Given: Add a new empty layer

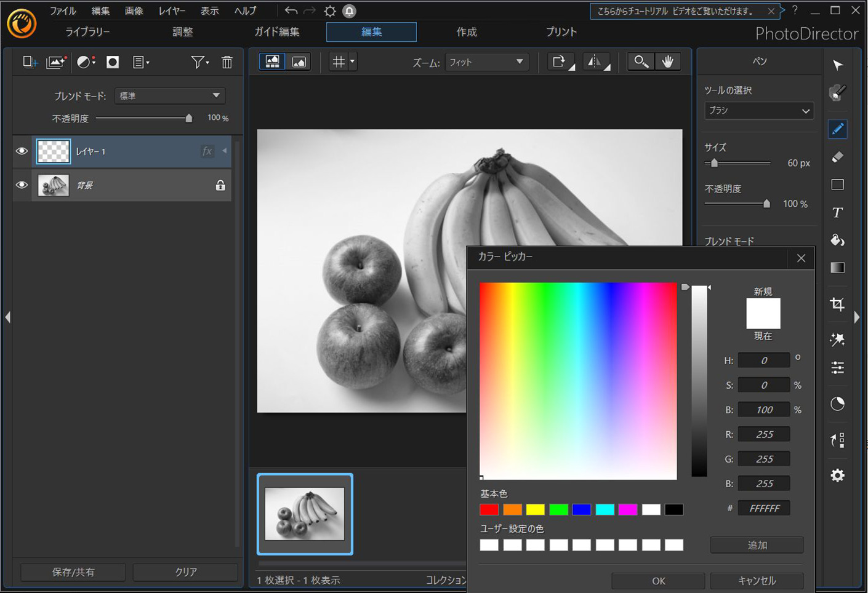Looking at the screenshot, I should pos(30,62).
